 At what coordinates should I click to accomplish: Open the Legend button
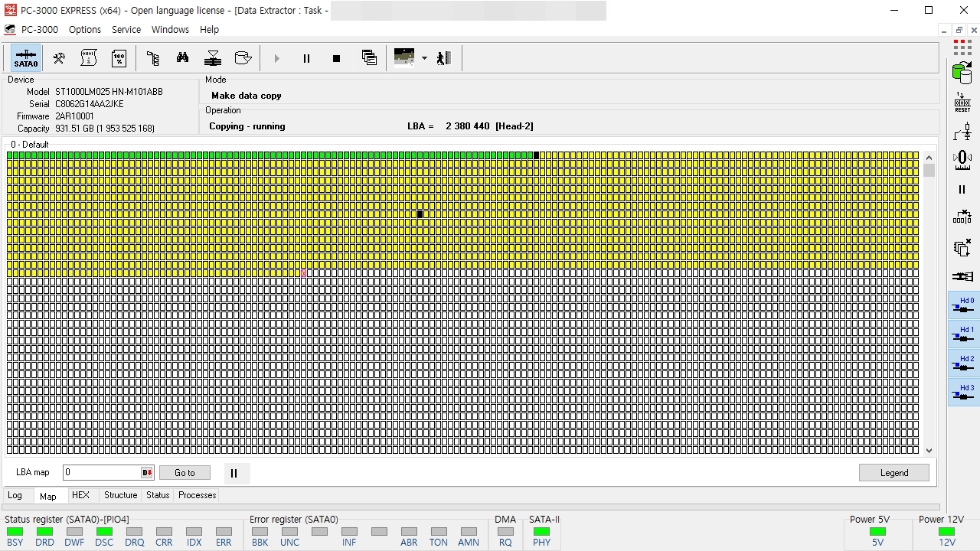click(894, 473)
